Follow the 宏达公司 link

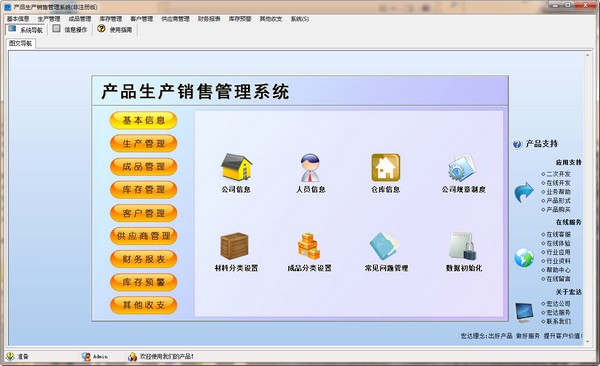(558, 304)
